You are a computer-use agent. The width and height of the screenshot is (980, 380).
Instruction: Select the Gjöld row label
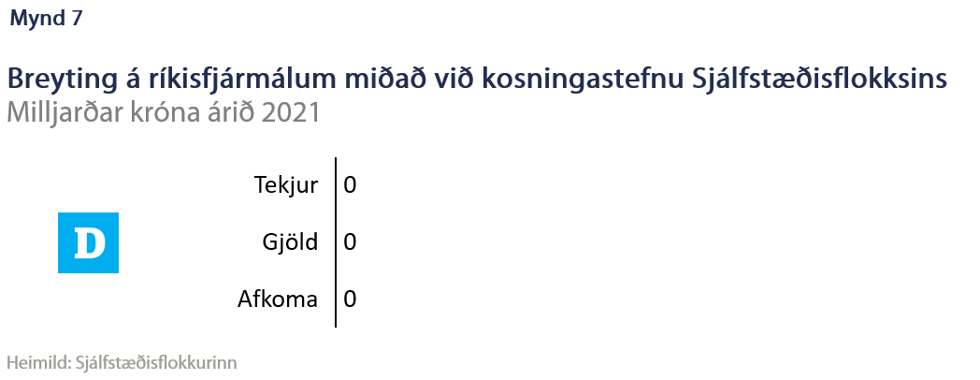coord(290,242)
